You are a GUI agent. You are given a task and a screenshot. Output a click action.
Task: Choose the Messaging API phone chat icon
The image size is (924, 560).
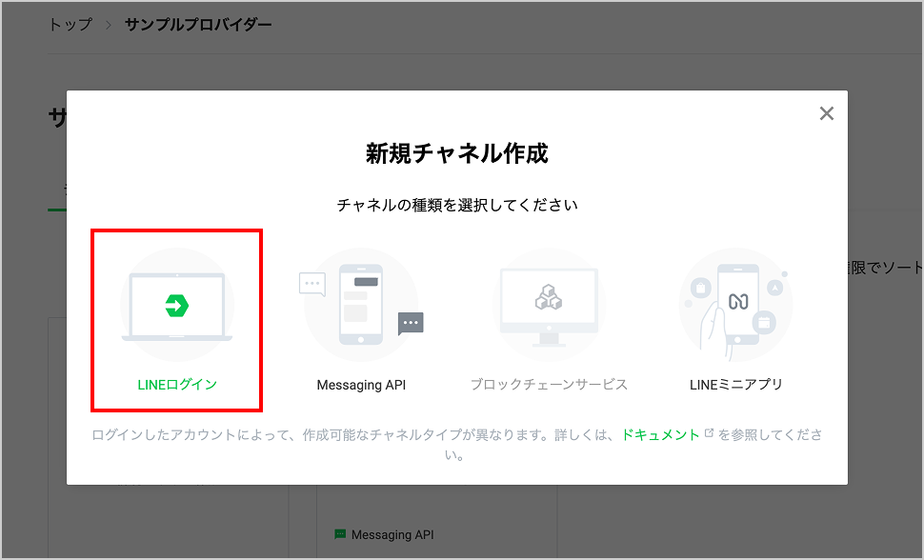coord(361,305)
